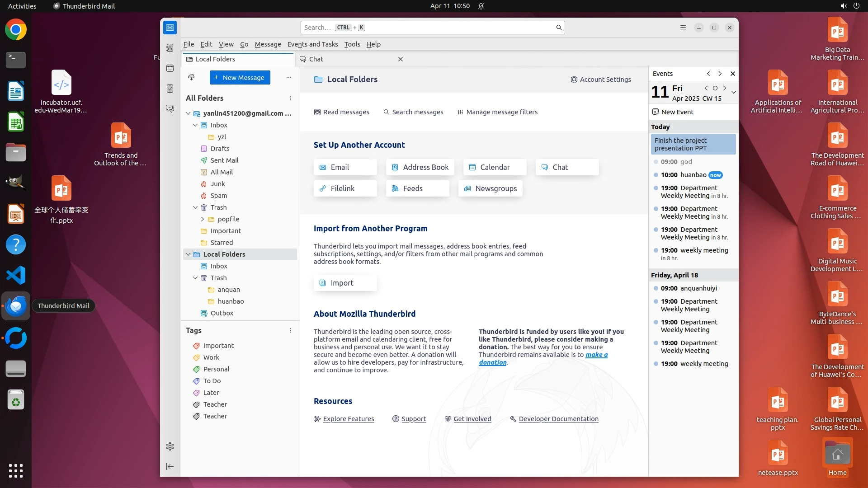The image size is (868, 488).
Task: Switch to the Chat tab
Action: tap(316, 59)
